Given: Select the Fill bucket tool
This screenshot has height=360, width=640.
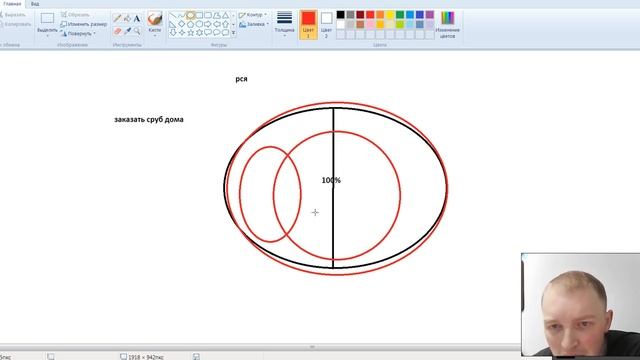Looking at the screenshot, I should [127, 18].
